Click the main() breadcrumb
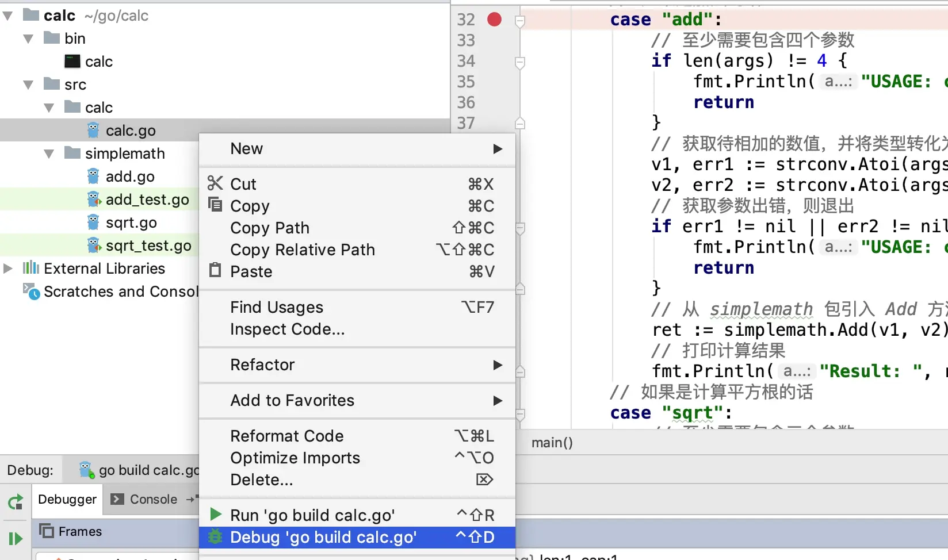 point(552,443)
